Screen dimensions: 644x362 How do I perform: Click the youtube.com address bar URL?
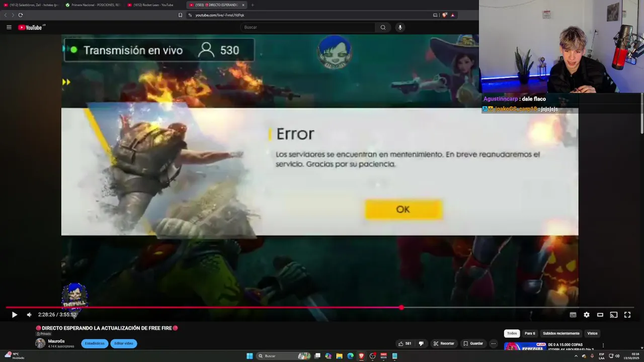pos(220,15)
